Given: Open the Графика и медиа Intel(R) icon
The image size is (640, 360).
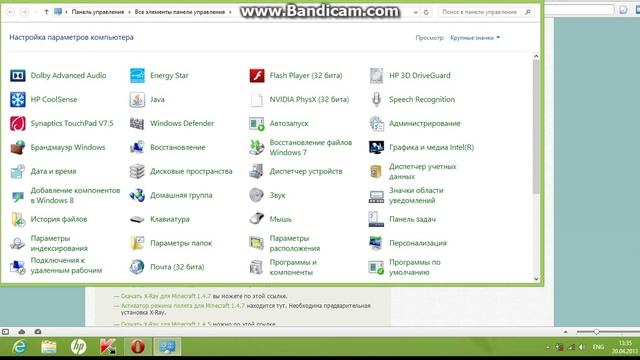Looking at the screenshot, I should click(376, 147).
